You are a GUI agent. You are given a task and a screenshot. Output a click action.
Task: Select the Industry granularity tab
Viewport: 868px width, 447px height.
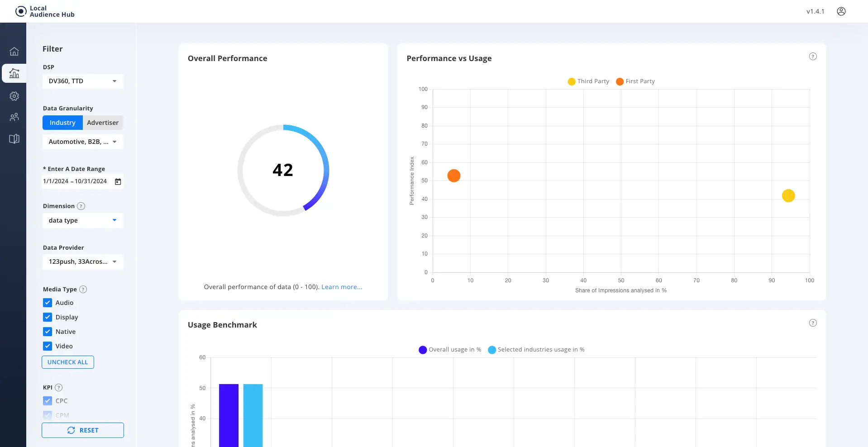[62, 123]
